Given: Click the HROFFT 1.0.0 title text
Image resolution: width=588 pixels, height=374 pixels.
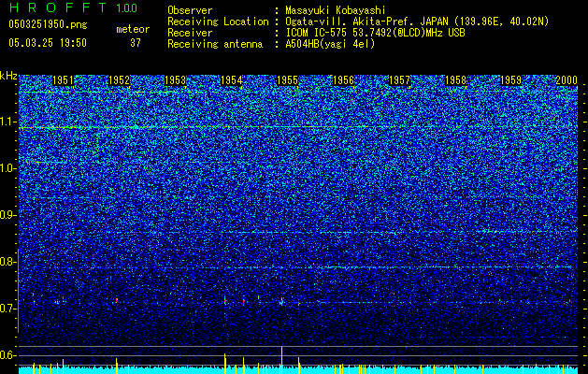Looking at the screenshot, I should click(x=73, y=7).
